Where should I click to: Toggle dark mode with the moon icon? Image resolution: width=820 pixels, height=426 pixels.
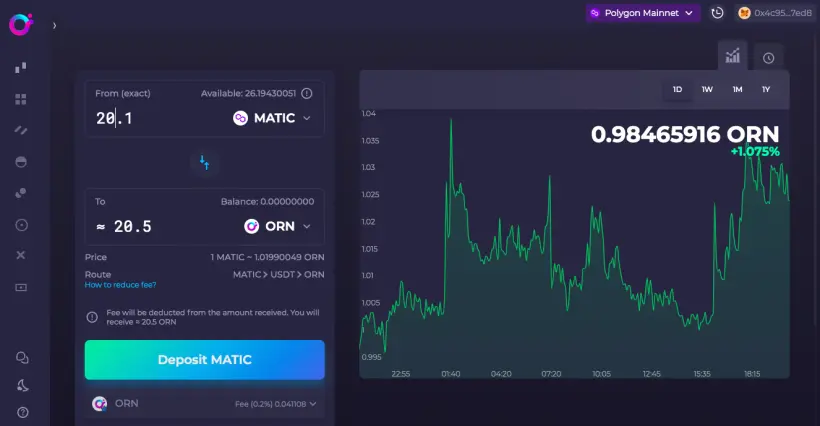22,386
